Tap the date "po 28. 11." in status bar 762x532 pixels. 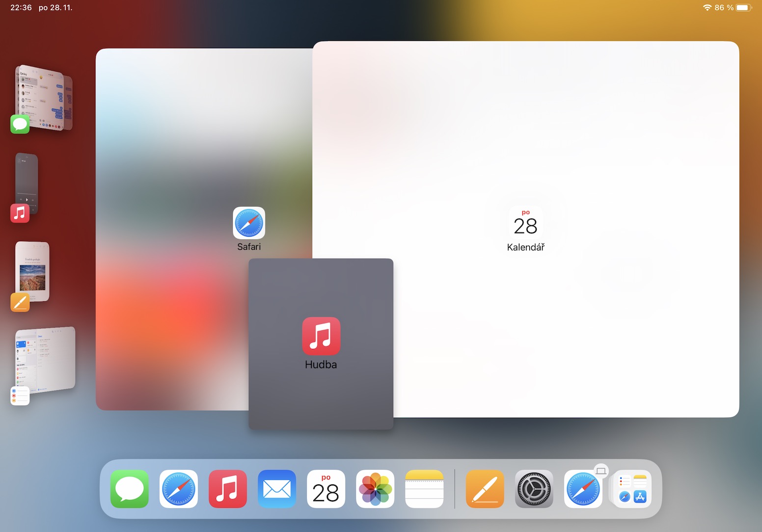(x=55, y=7)
